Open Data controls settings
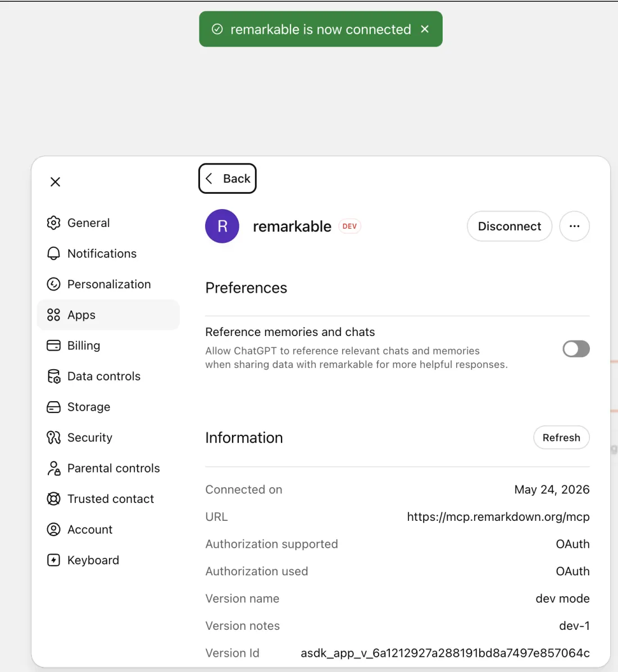Viewport: 618px width, 672px height. (x=108, y=376)
